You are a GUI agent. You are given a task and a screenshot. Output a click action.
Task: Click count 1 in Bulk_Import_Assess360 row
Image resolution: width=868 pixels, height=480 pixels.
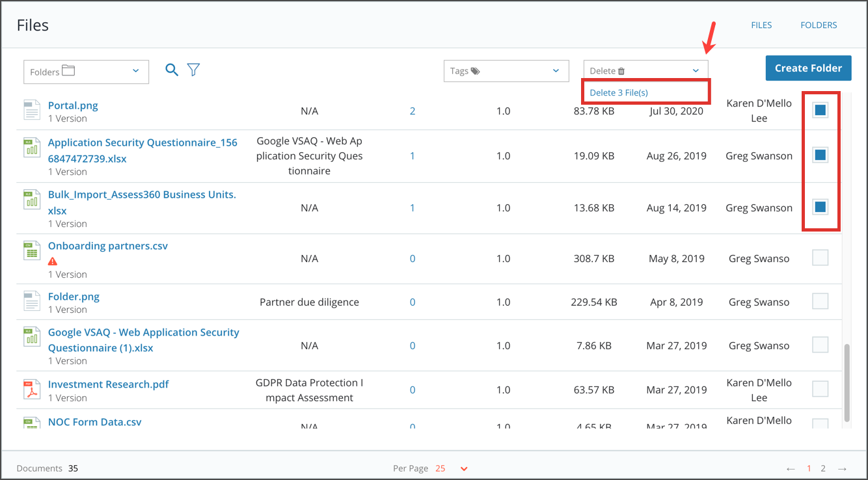(x=413, y=208)
